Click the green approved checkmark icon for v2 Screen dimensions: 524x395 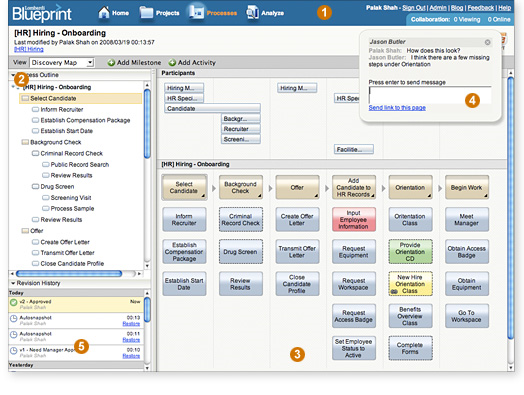[x=13, y=303]
